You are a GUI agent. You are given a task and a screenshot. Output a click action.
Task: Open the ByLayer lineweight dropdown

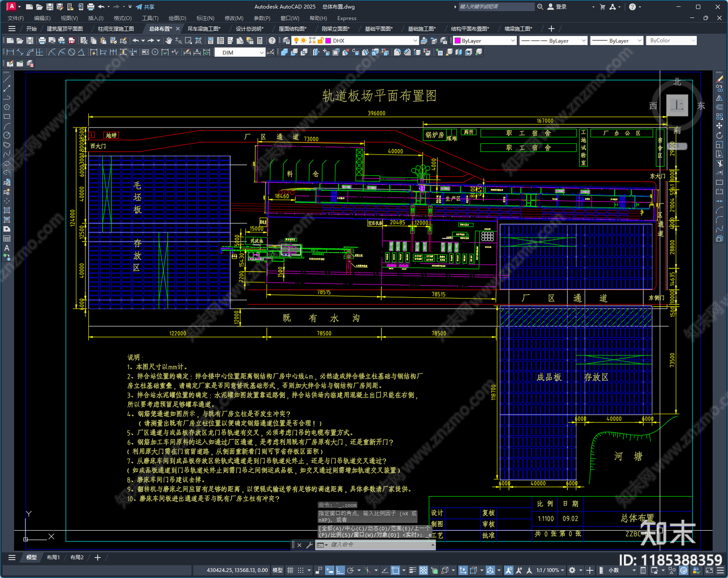click(x=617, y=41)
